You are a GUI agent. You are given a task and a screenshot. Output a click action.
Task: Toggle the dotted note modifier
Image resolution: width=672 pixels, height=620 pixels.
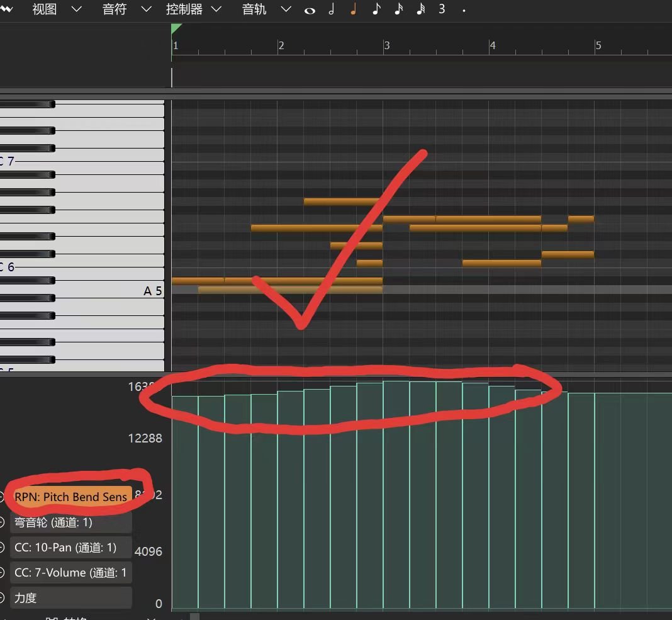click(x=464, y=11)
